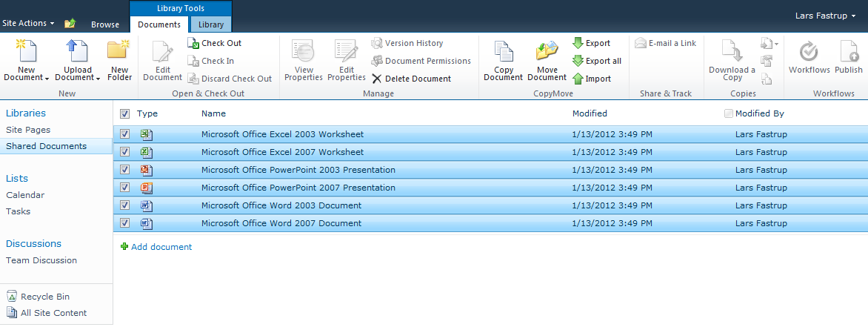Click the Edit Document ribbon button
This screenshot has width=868, height=330.
tap(162, 61)
